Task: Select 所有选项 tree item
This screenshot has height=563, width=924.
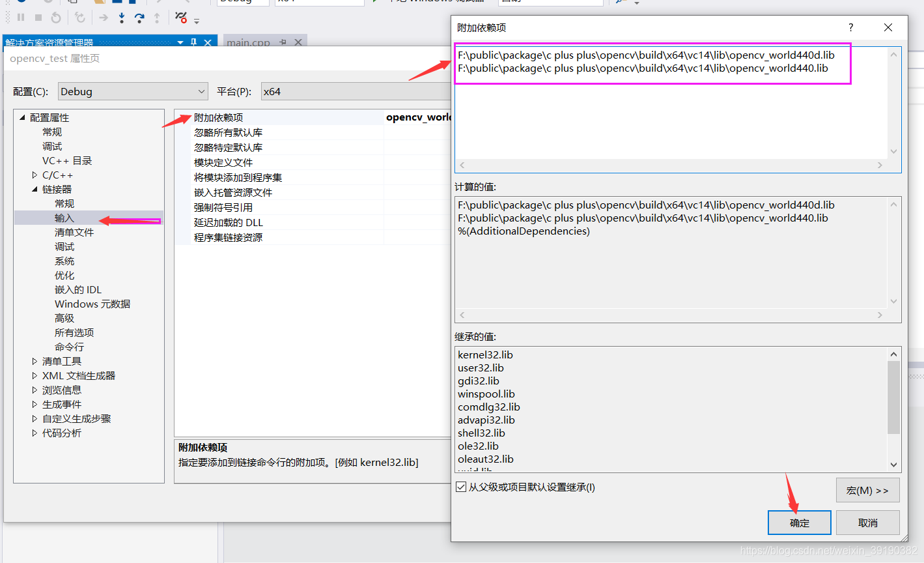Action: pos(74,332)
